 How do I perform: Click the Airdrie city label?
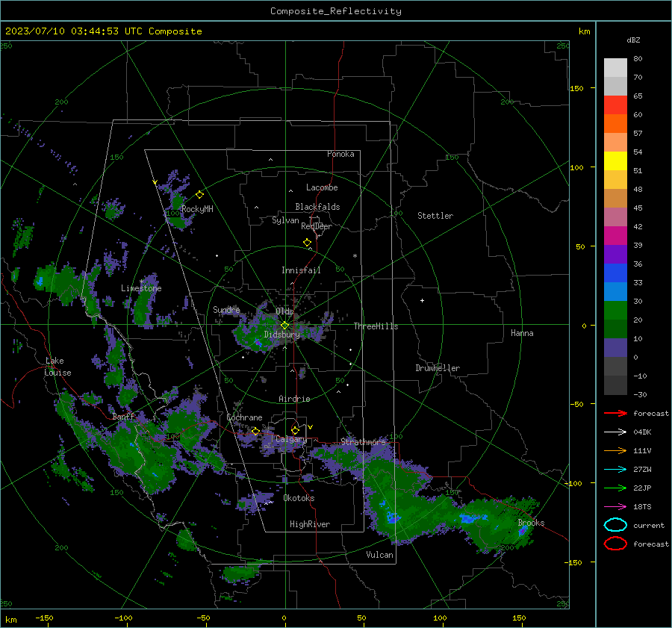294,399
